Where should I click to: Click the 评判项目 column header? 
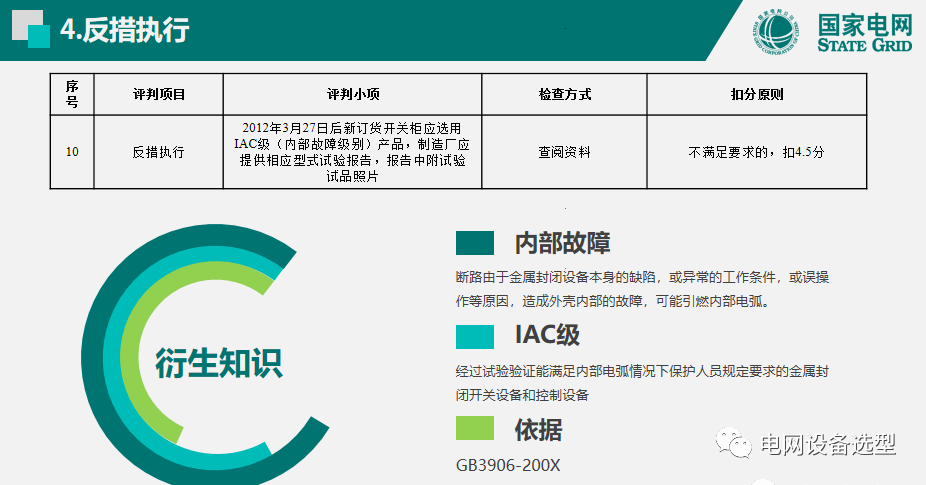[159, 95]
